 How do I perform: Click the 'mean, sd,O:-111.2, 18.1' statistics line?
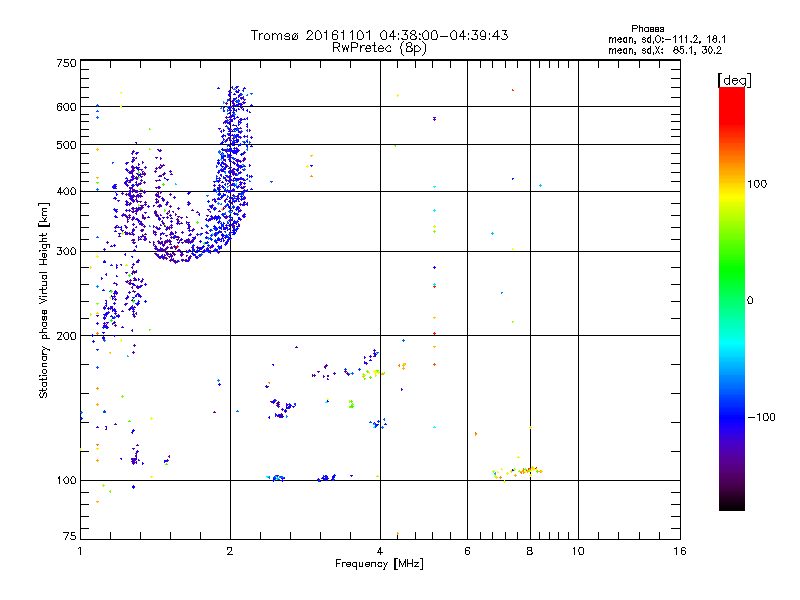point(667,39)
